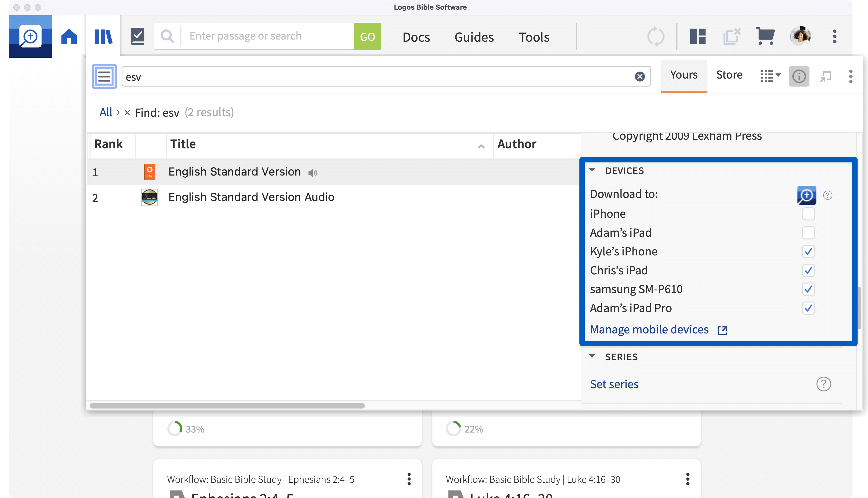Switch to the Store tab
The image size is (868, 498).
729,75
